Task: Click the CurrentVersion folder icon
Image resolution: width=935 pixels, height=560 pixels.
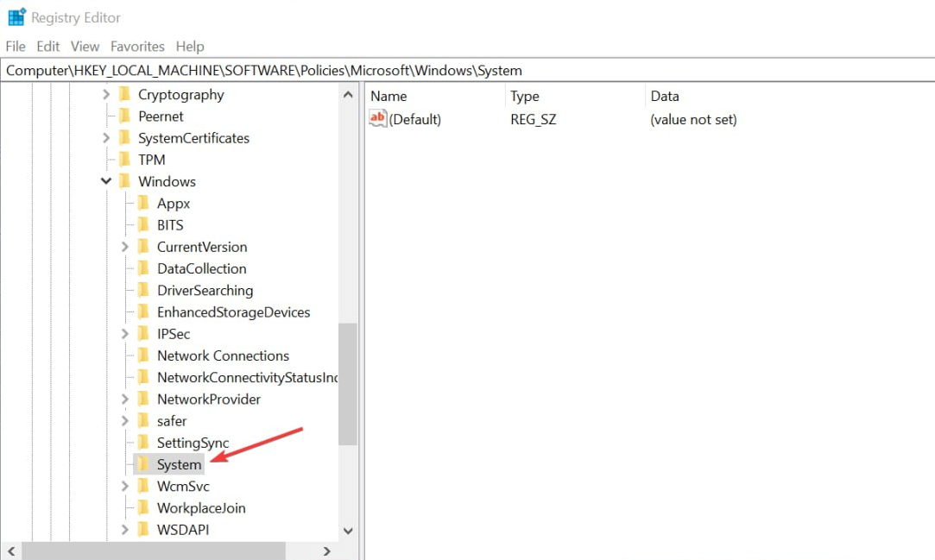Action: [x=143, y=246]
